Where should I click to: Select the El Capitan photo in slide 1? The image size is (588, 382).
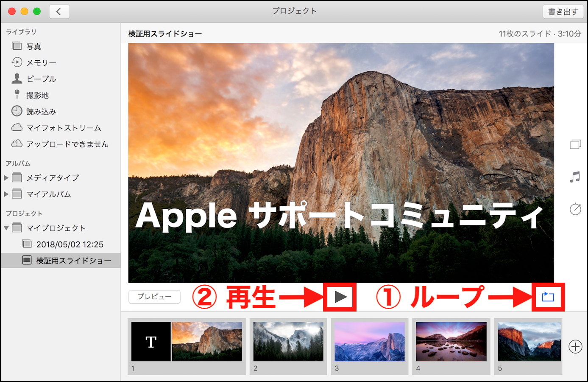click(207, 342)
